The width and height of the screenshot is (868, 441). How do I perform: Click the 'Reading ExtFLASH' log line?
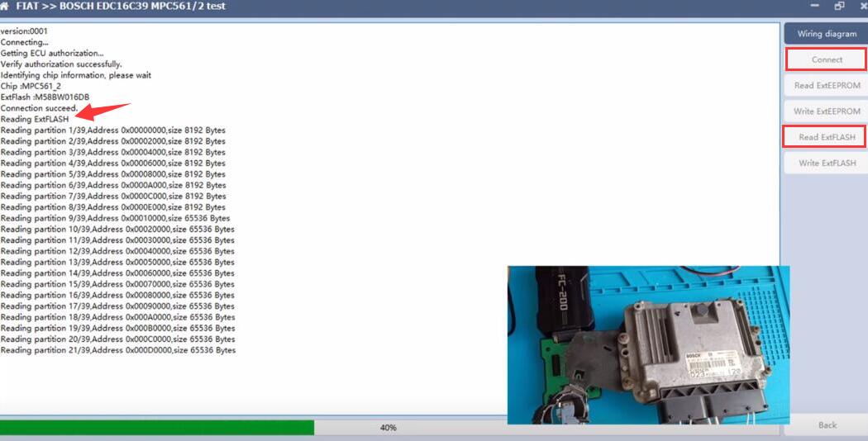tap(35, 119)
